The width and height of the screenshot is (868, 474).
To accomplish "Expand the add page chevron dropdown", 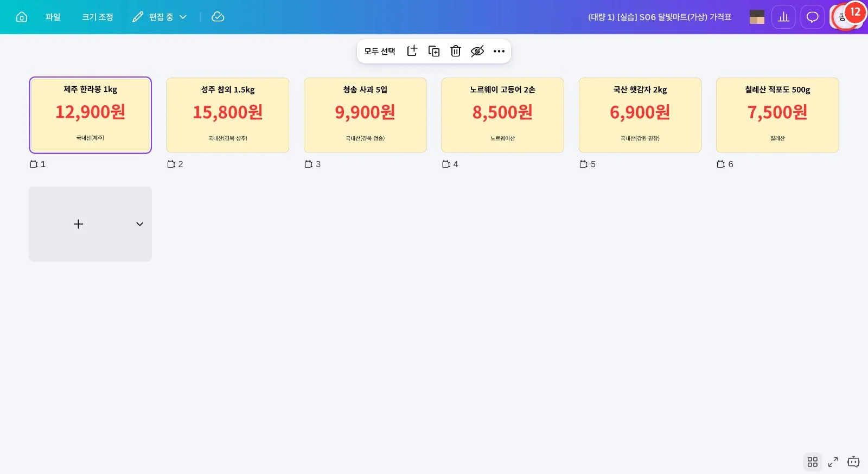I will point(139,224).
